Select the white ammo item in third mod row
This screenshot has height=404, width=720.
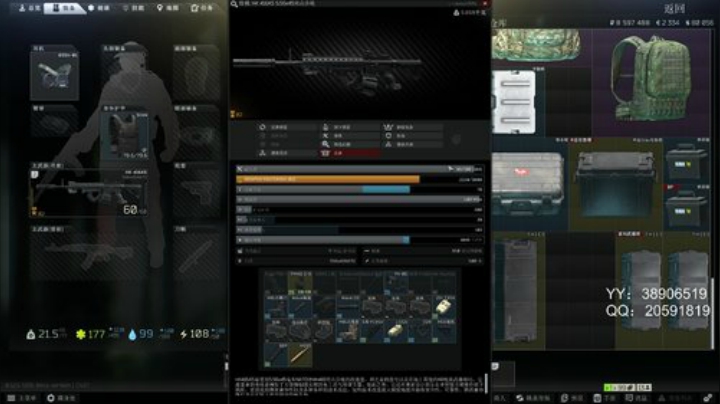click(396, 331)
